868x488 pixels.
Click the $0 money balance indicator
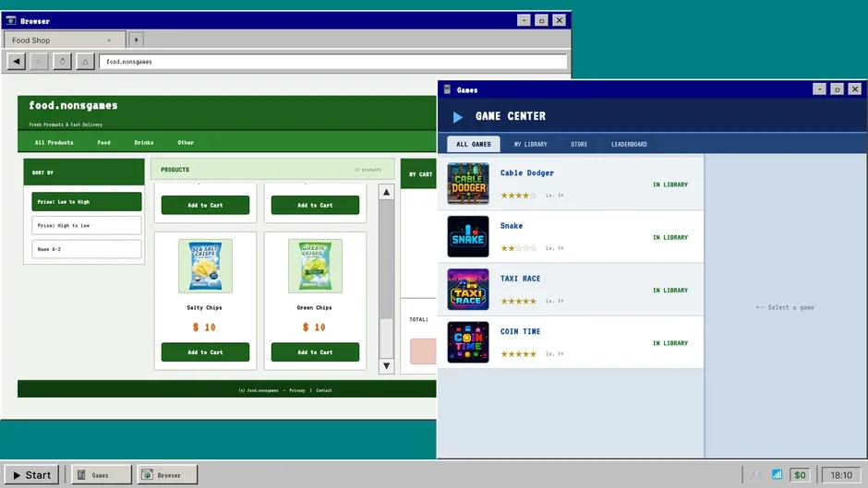click(801, 475)
